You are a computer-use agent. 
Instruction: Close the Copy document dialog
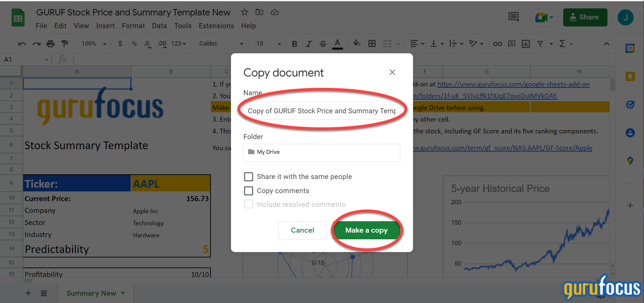(392, 72)
